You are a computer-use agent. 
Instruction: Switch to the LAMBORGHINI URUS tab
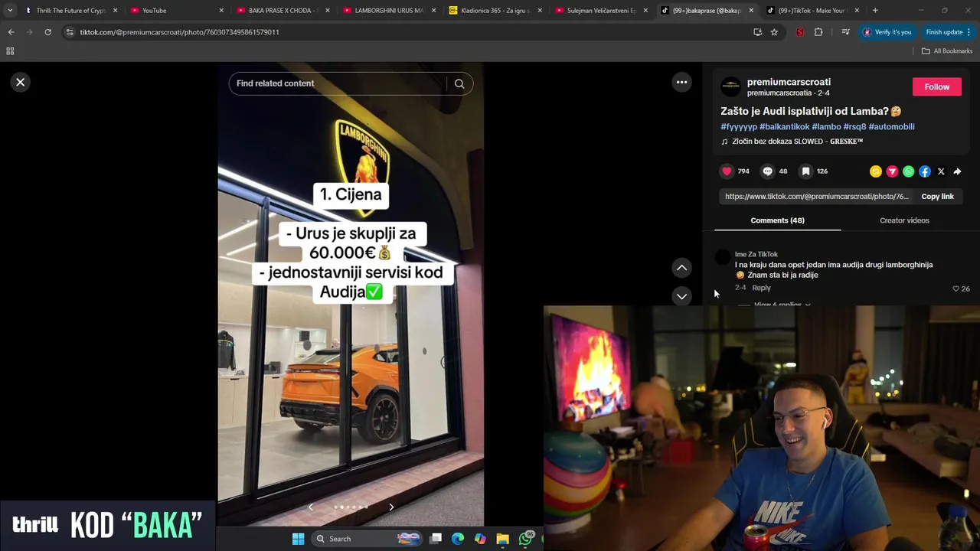coord(389,11)
